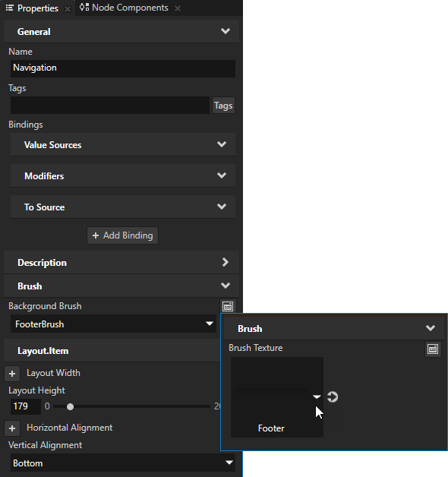
Task: Click the Layout Height slider handle
Action: 71,406
